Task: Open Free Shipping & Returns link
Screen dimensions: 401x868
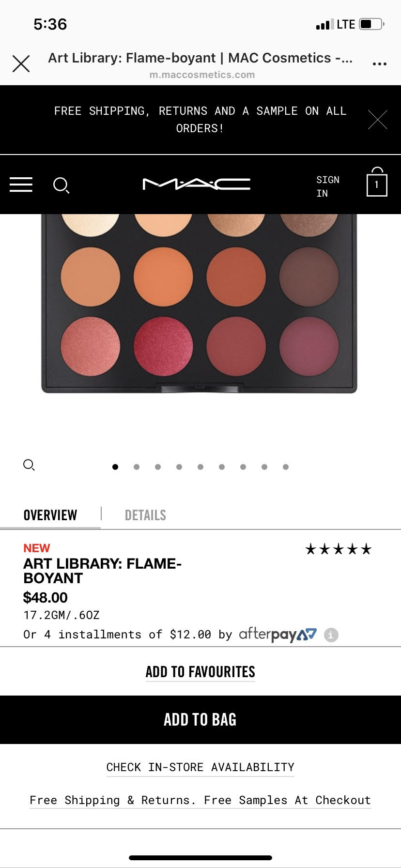Action: (x=200, y=800)
